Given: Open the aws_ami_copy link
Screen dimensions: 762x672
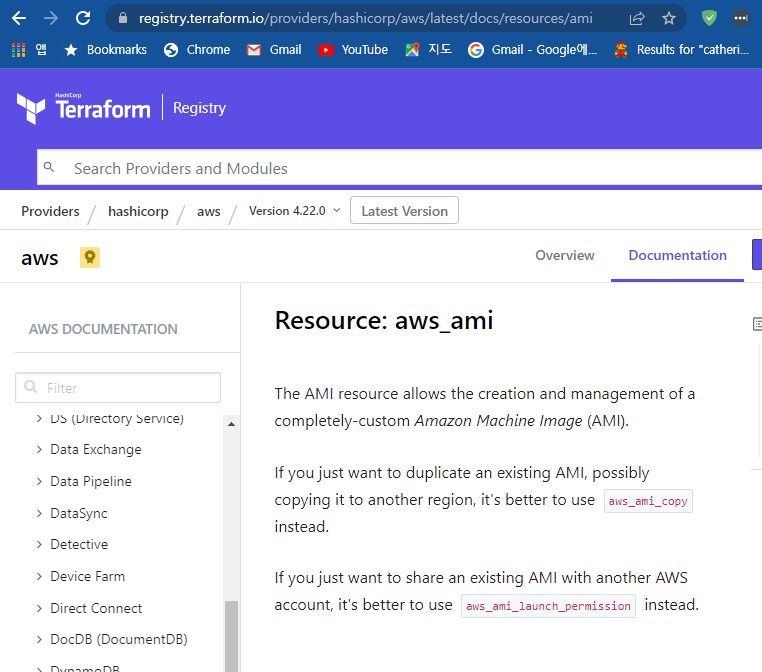Looking at the screenshot, I should point(648,501).
